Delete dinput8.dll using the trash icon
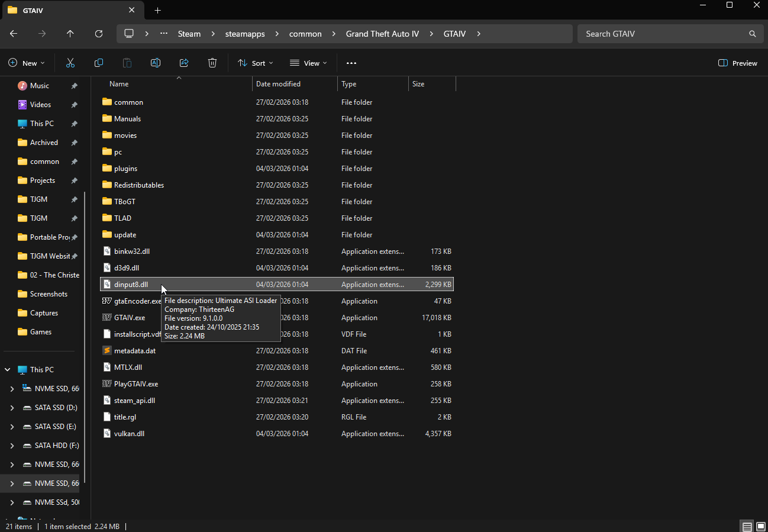The width and height of the screenshot is (768, 532). point(212,62)
